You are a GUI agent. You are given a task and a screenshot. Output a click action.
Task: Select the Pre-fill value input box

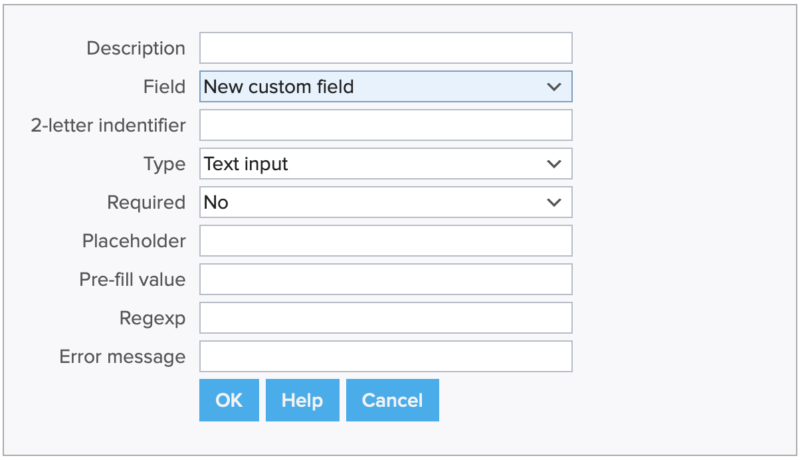pyautogui.click(x=385, y=279)
